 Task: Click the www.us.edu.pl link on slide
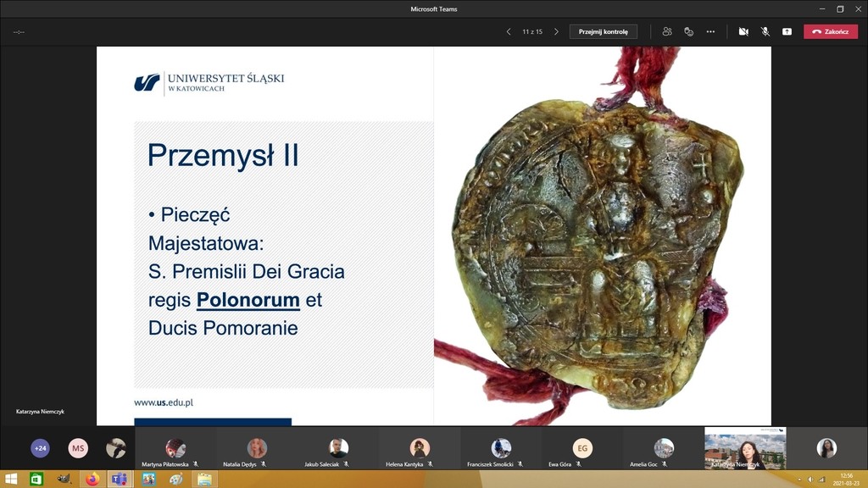click(164, 402)
